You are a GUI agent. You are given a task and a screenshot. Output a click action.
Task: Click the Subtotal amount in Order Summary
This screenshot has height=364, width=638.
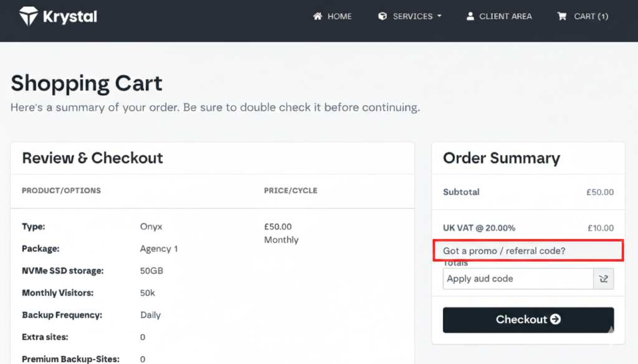599,192
